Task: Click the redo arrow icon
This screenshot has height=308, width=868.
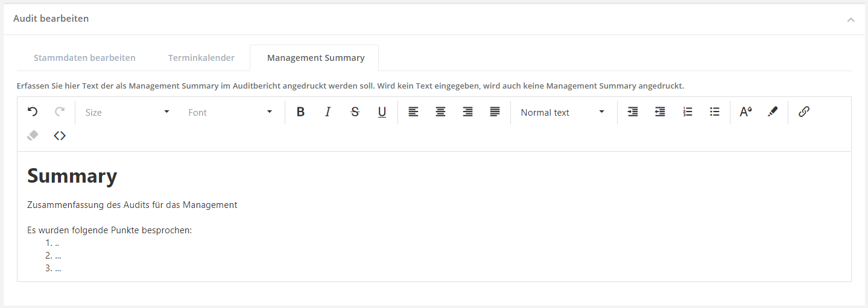Action: (x=60, y=112)
